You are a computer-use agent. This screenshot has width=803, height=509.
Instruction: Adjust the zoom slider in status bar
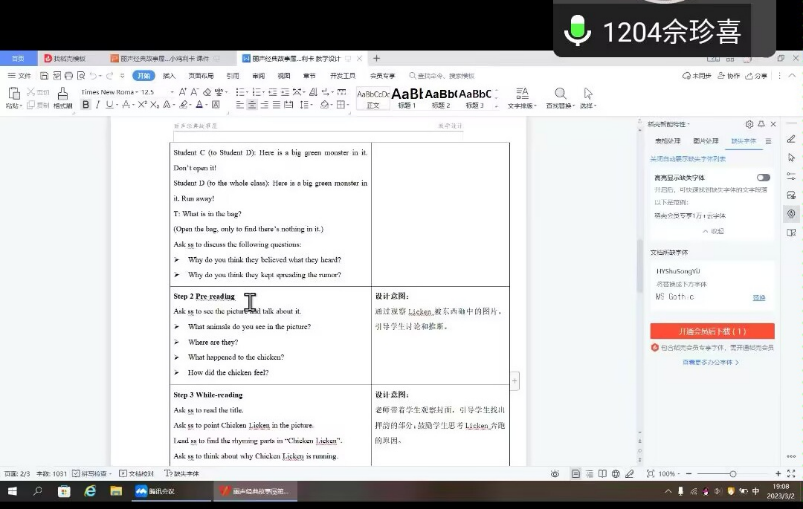pos(732,473)
